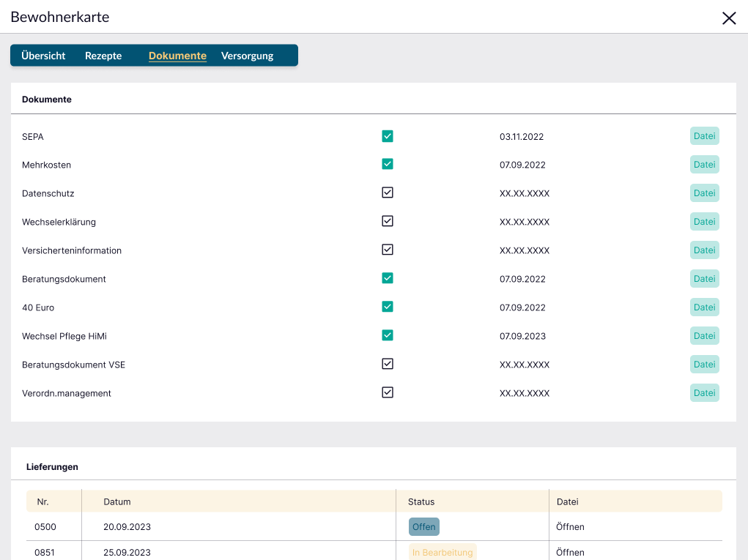Close the Bewohnerkarte dialog

[x=729, y=18]
